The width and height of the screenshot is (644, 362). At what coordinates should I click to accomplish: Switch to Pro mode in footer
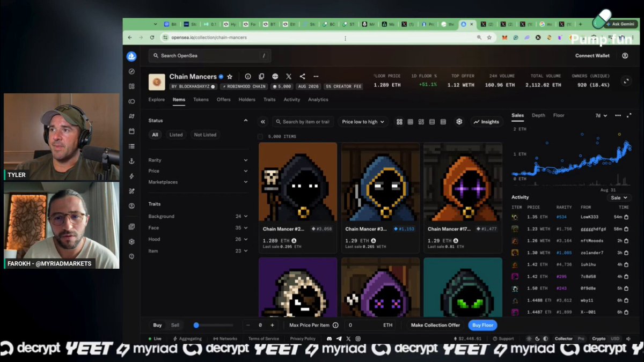pyautogui.click(x=581, y=339)
